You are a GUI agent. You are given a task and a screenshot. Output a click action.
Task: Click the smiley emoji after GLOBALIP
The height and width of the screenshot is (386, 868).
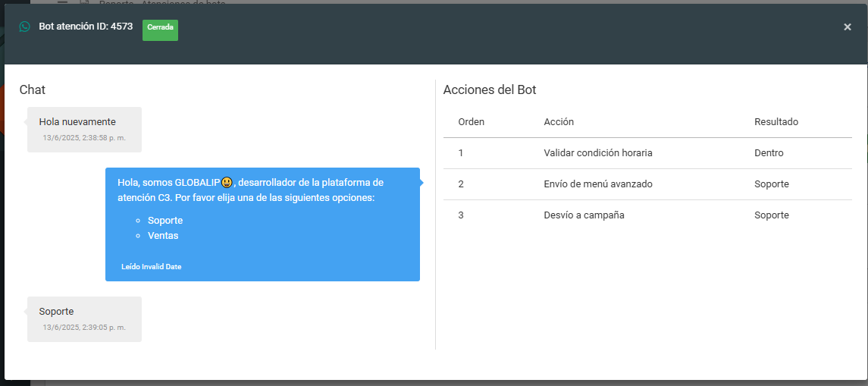(x=227, y=183)
